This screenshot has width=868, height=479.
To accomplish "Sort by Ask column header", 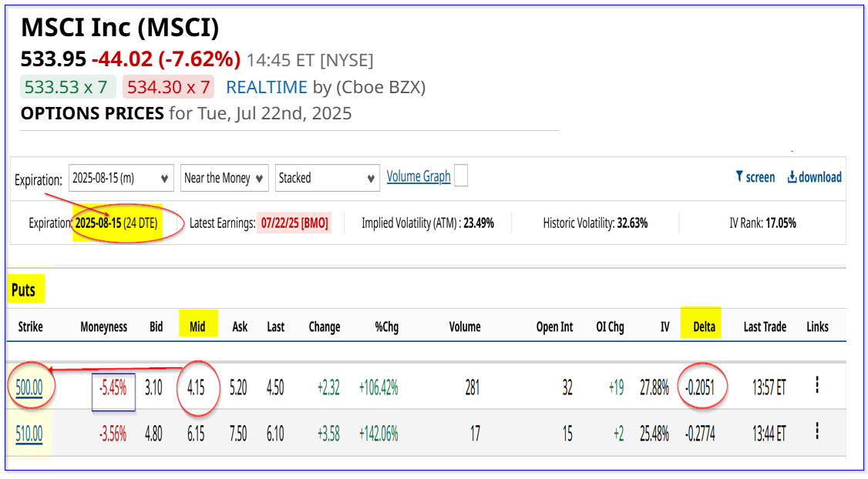I will pos(240,327).
